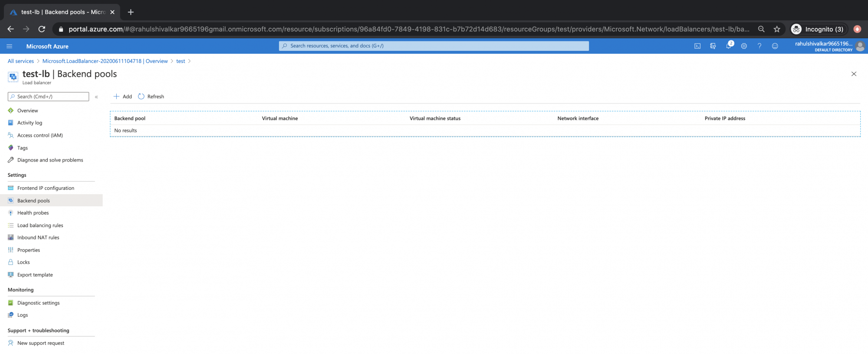Focus the global search resources field
Image resolution: width=868 pixels, height=354 pixels.
(434, 46)
